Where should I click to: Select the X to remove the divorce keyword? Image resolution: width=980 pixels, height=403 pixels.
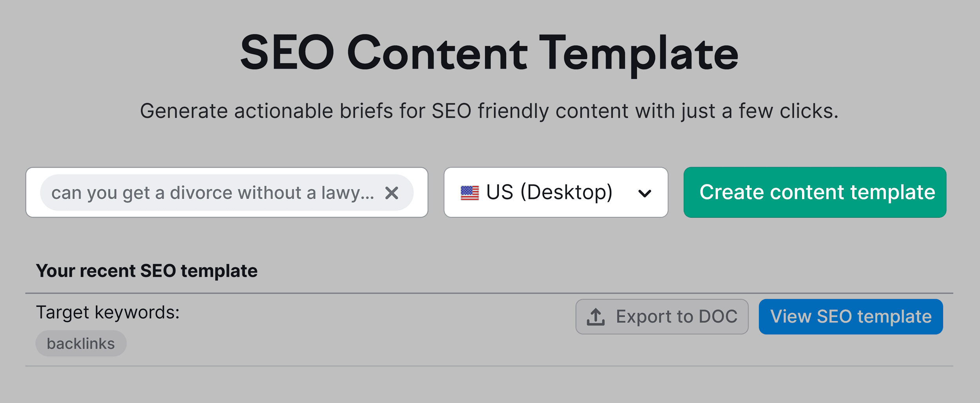point(391,193)
